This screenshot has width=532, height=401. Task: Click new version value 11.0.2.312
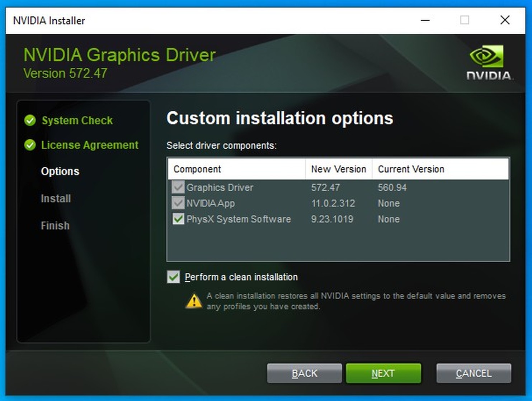tap(333, 203)
